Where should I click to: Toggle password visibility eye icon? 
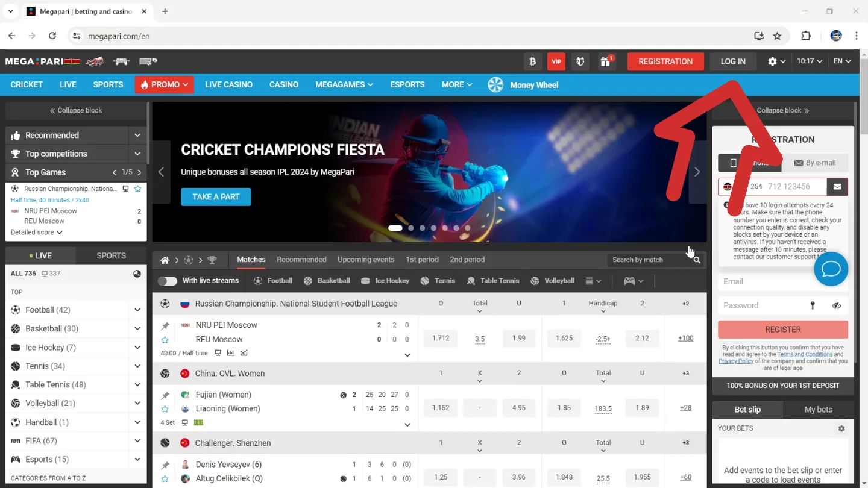[x=836, y=305]
